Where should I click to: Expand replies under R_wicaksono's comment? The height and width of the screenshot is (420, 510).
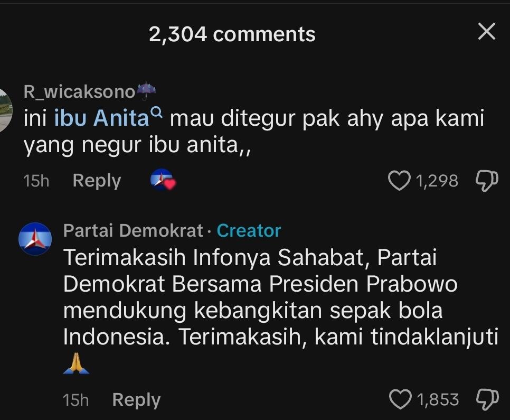coord(97,180)
